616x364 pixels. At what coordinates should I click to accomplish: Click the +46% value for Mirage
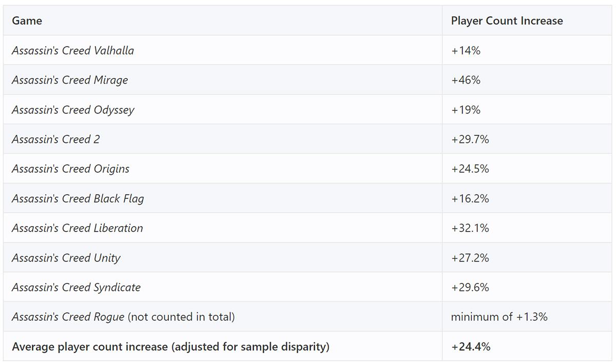[x=466, y=80]
